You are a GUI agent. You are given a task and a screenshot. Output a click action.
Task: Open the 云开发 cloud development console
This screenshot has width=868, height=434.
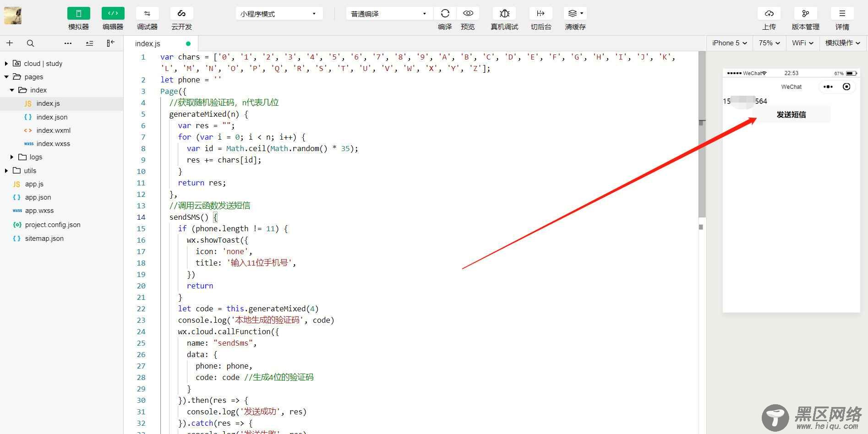[181, 14]
